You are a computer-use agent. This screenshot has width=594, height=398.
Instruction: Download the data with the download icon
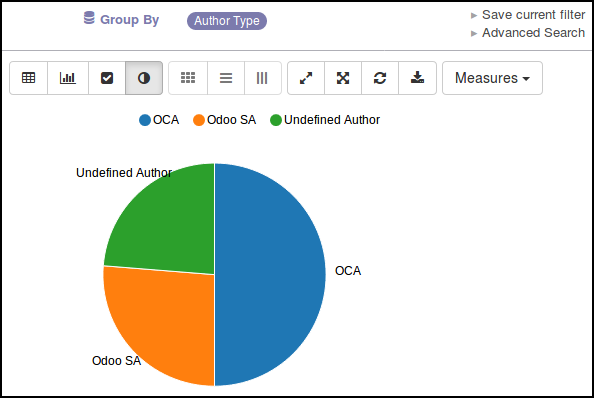pyautogui.click(x=417, y=78)
